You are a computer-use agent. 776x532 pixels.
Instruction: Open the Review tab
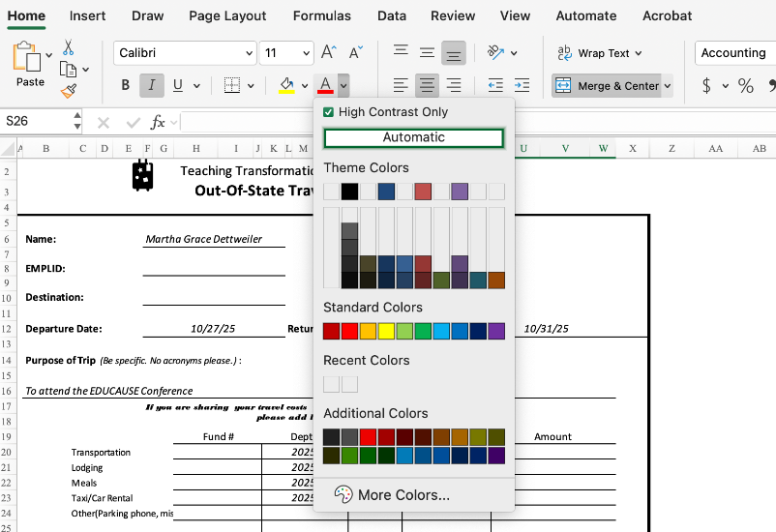[x=452, y=15]
